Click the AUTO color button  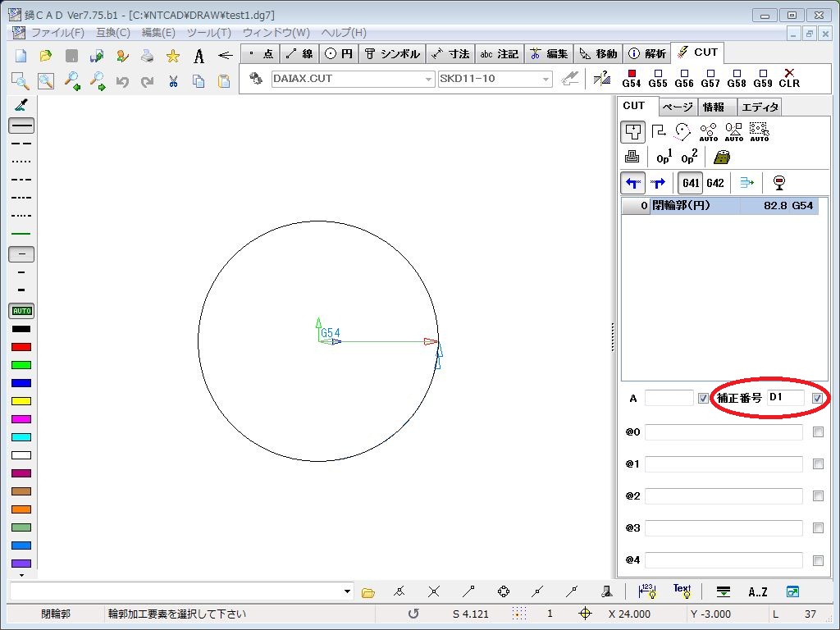pyautogui.click(x=21, y=311)
